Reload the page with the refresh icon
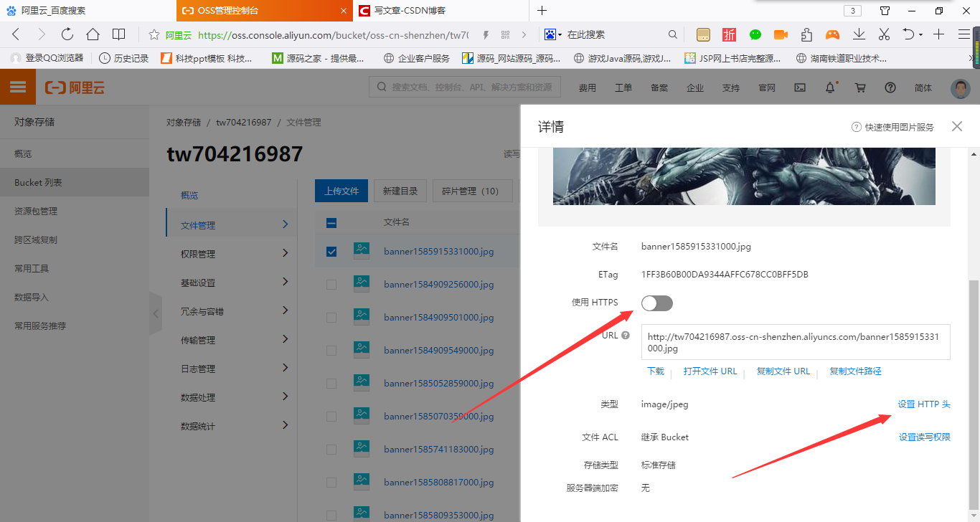 click(67, 34)
